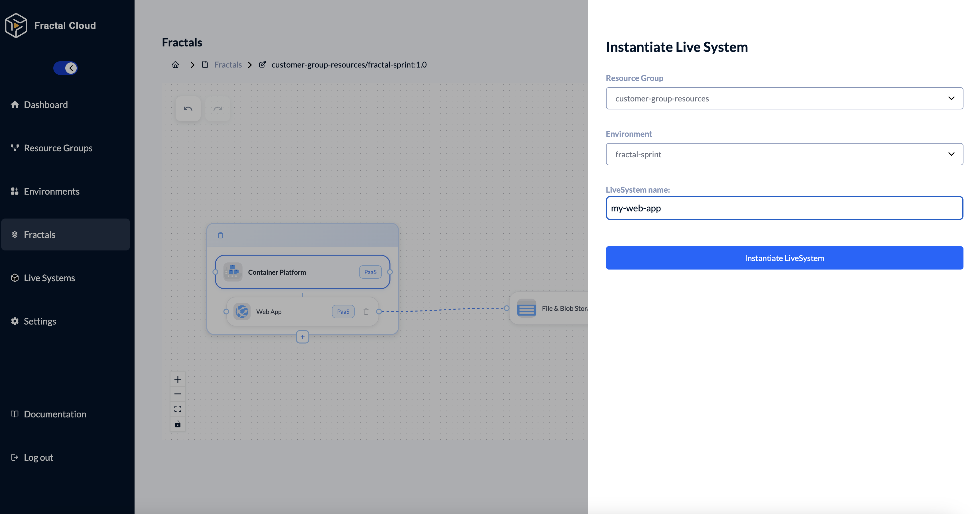
Task: Open Live Systems from the sidebar
Action: click(49, 278)
